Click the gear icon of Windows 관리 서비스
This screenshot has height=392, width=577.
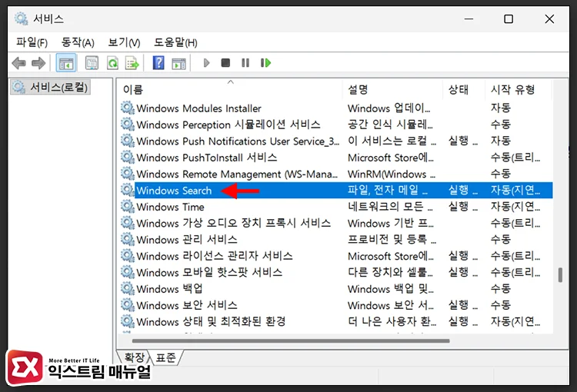(128, 239)
